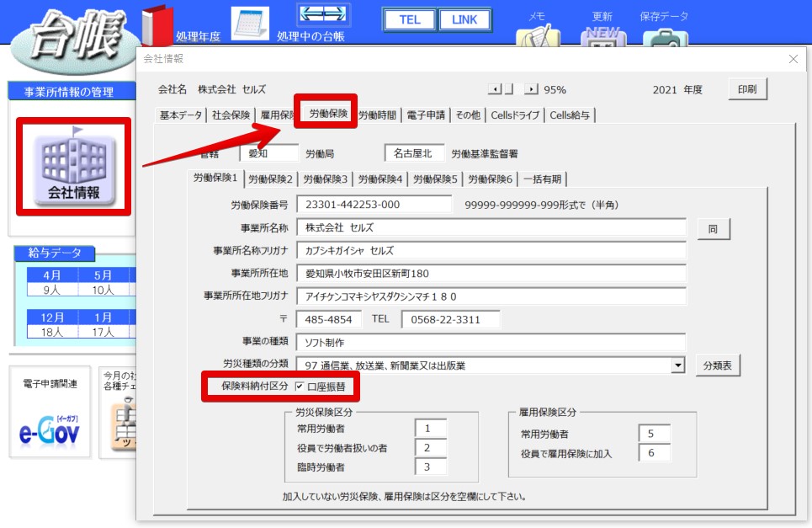812x528 pixels.
Task: Click the calendar 処理中の台帳 icon
Action: pyautogui.click(x=250, y=24)
